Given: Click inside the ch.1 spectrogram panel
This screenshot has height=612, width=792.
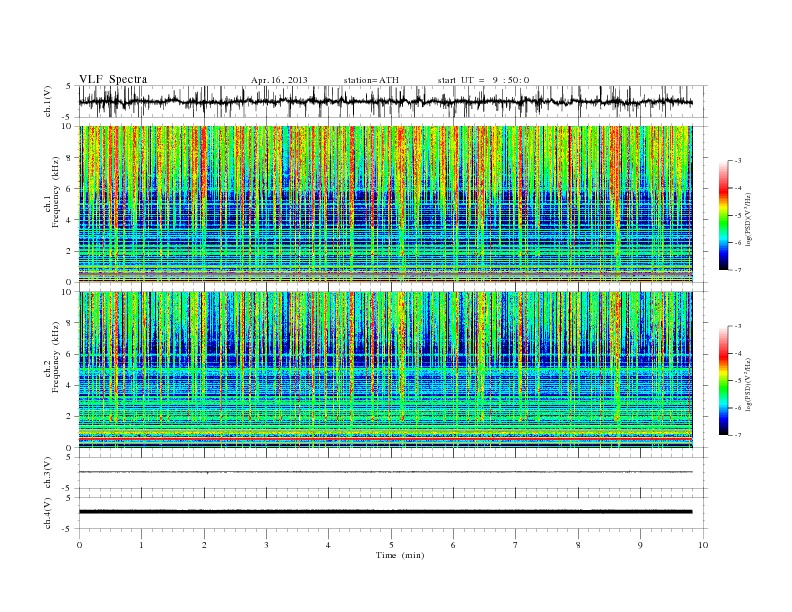Looking at the screenshot, I should pos(386,204).
